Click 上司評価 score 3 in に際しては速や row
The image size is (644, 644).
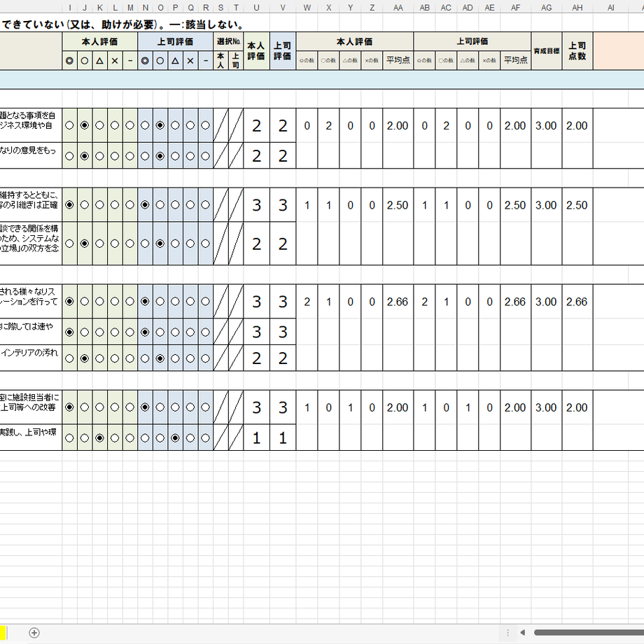tap(283, 332)
